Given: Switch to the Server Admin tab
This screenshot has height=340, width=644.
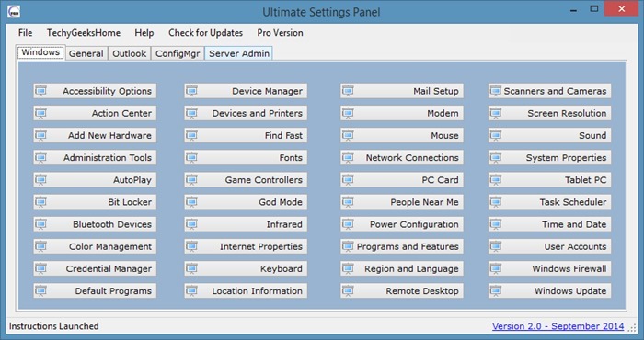Looking at the screenshot, I should coord(239,53).
